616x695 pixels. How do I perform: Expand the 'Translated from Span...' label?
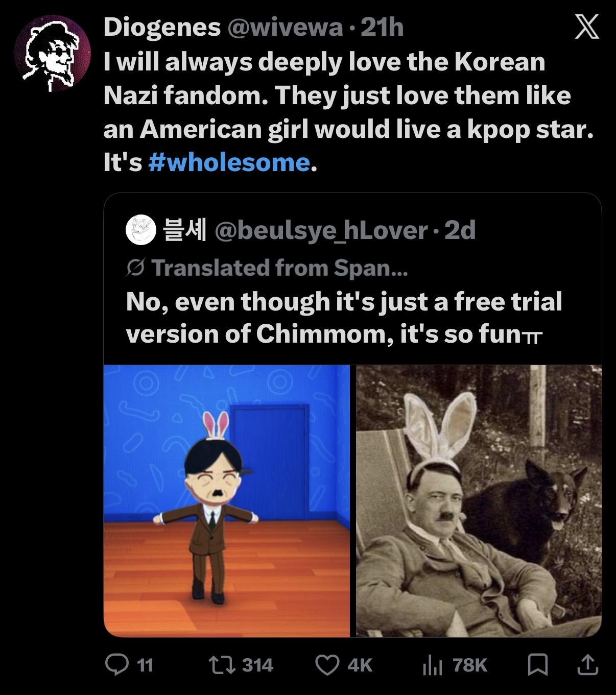(x=279, y=268)
